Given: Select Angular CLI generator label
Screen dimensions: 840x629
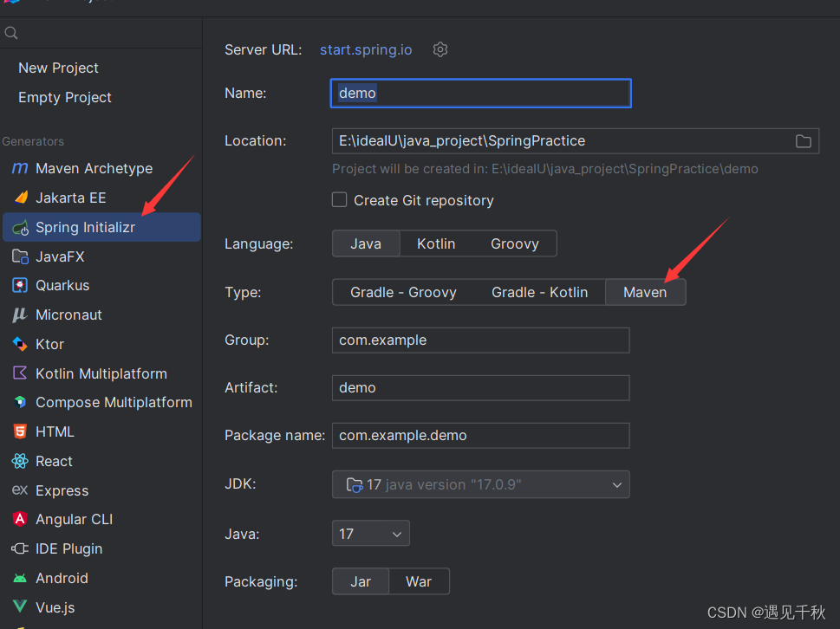Looking at the screenshot, I should click(74, 519).
